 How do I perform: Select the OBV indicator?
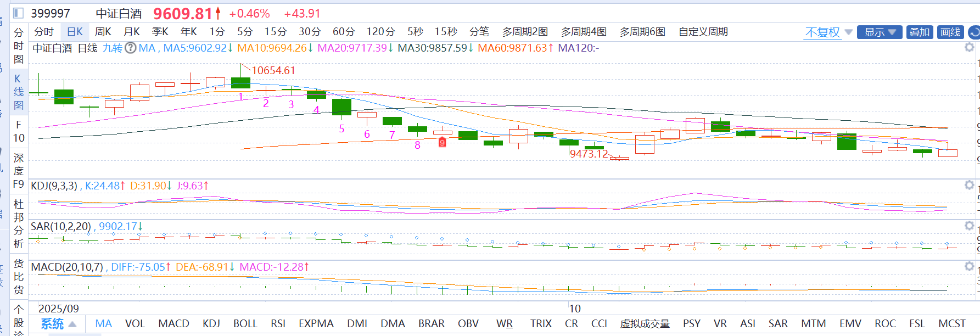(468, 324)
